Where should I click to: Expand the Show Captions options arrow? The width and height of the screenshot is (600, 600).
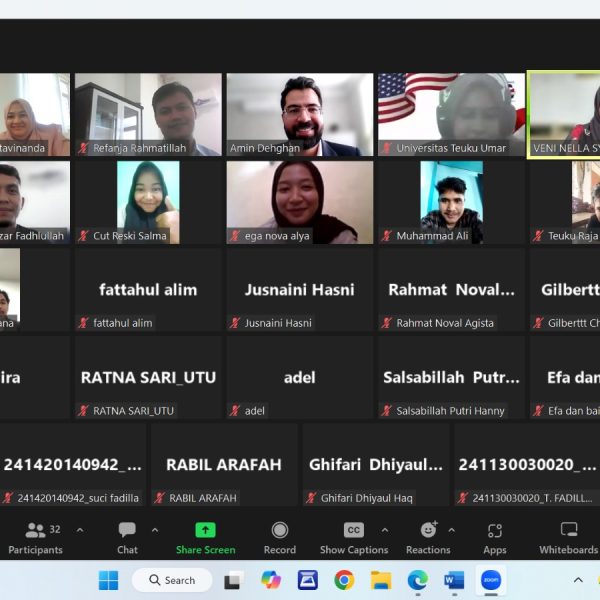click(385, 530)
